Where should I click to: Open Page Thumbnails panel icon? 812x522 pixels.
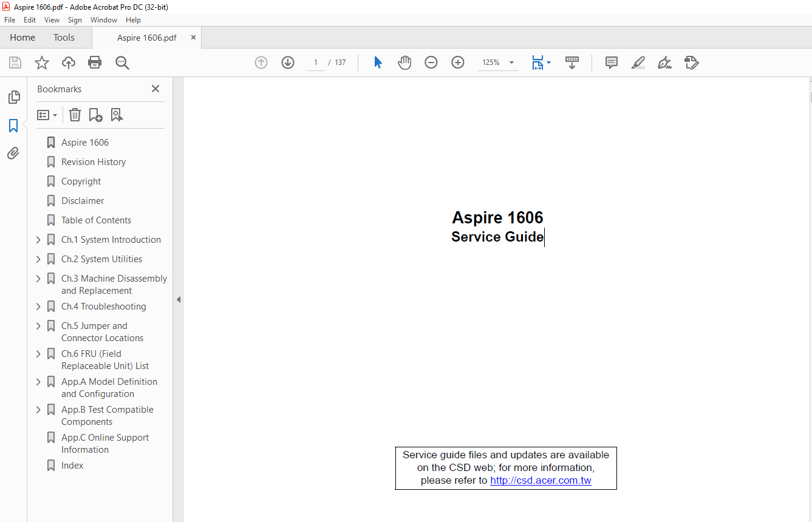[13, 97]
